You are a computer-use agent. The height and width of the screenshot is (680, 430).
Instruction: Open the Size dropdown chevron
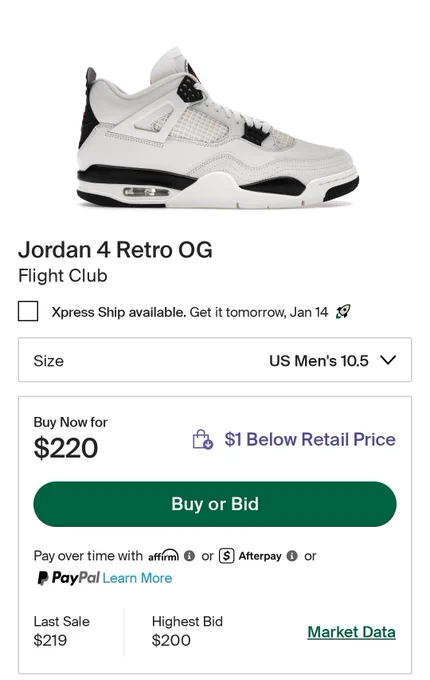(388, 360)
